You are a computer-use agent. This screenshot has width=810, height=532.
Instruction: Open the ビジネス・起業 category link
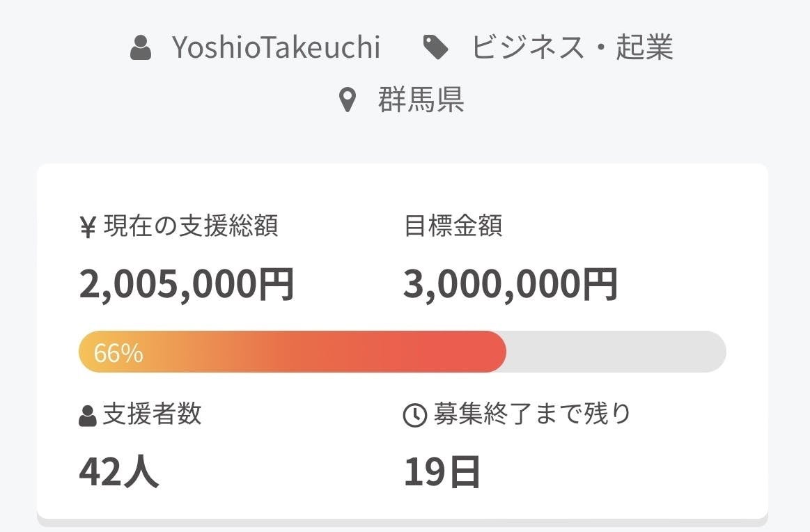[x=572, y=48]
